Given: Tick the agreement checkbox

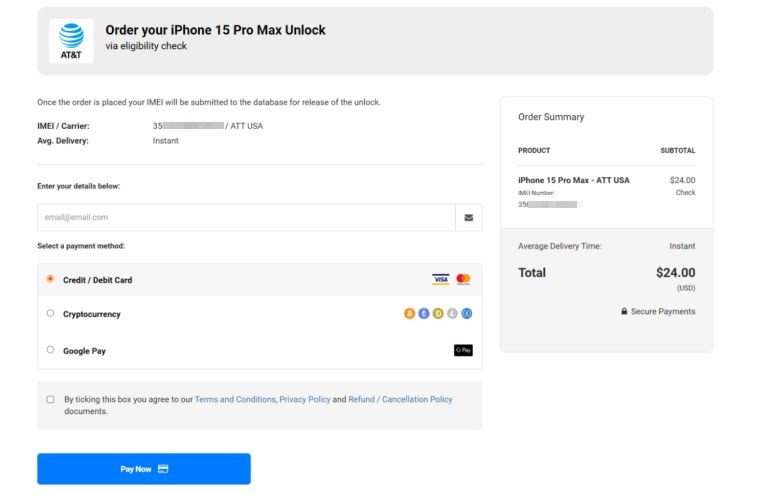Looking at the screenshot, I should [x=51, y=399].
